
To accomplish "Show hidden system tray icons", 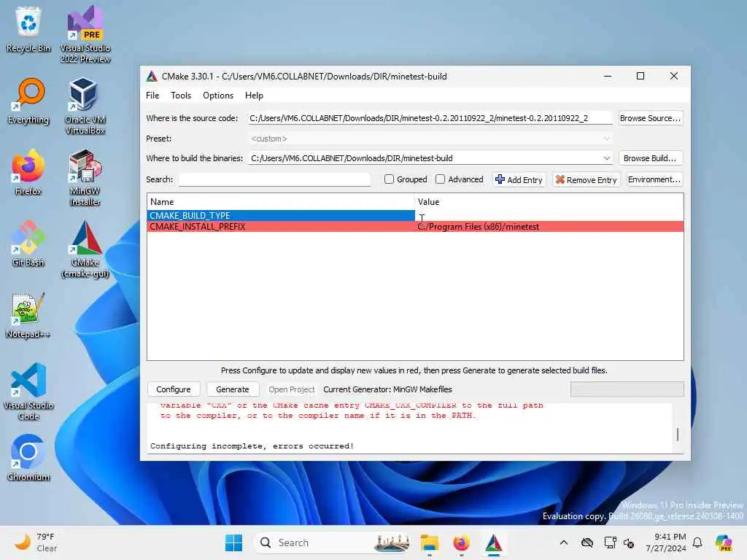I will 564,542.
